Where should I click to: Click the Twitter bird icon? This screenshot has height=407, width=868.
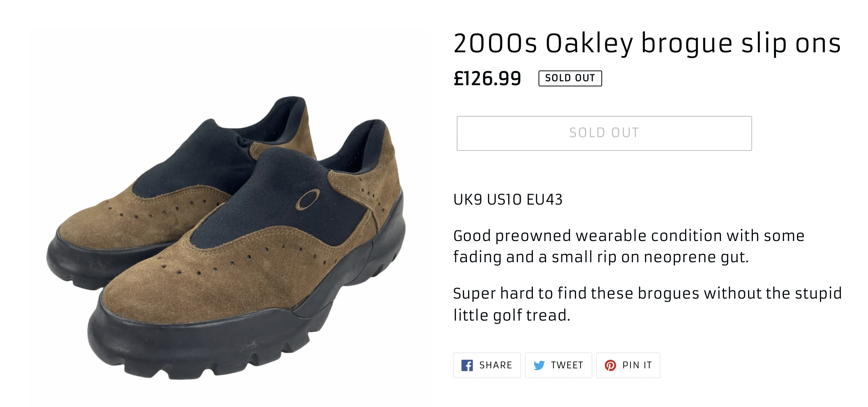tap(539, 365)
